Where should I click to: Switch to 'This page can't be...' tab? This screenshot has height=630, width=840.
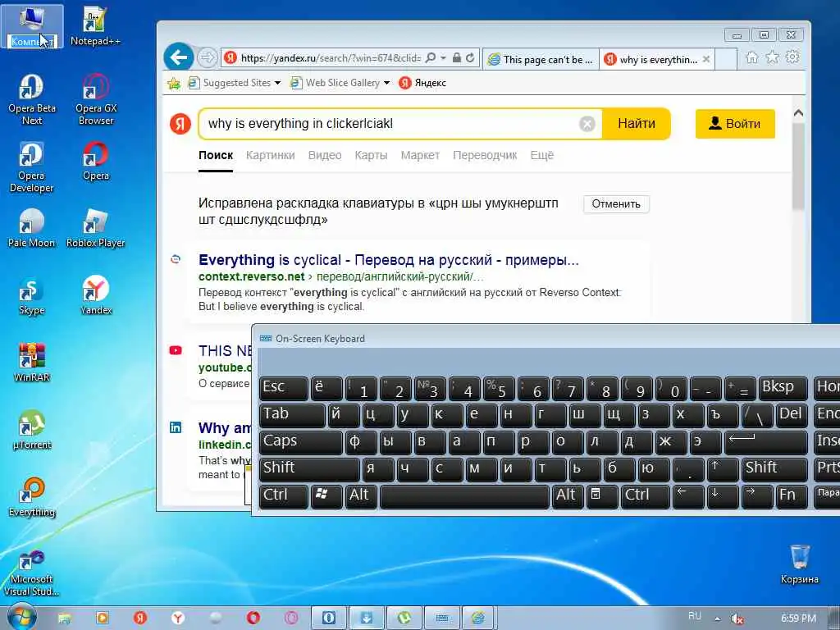(541, 59)
